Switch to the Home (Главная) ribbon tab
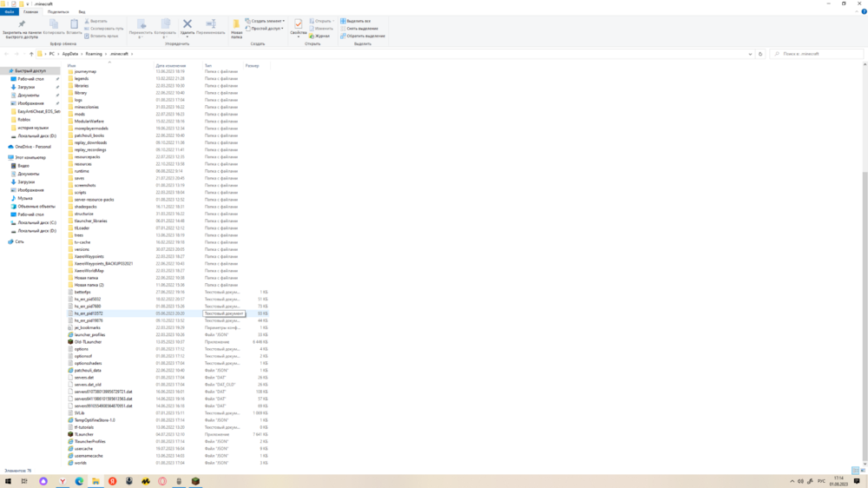868x488 pixels. pos(30,11)
